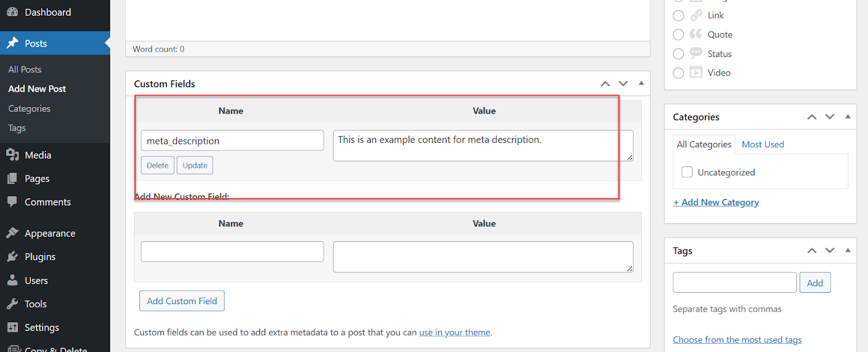Image resolution: width=868 pixels, height=352 pixels.
Task: Open Comments via speech bubble icon
Action: pos(12,202)
